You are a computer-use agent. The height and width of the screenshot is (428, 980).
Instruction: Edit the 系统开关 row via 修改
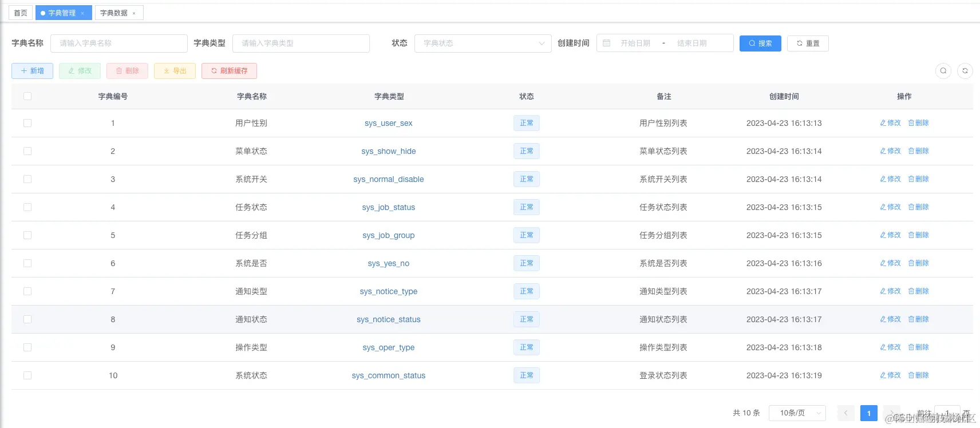(890, 179)
